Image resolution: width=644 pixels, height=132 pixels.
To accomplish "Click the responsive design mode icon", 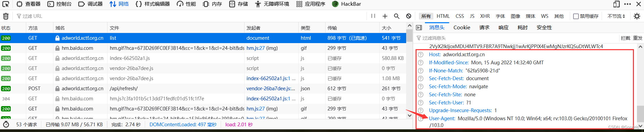I will click(x=616, y=4).
